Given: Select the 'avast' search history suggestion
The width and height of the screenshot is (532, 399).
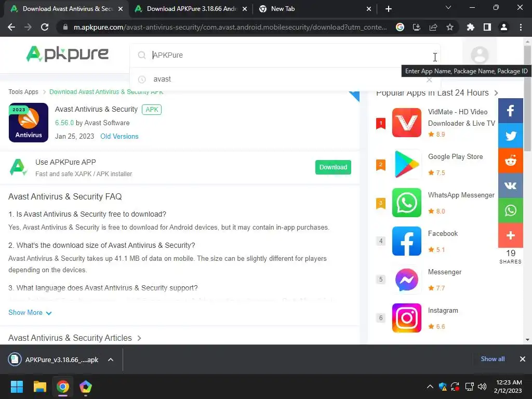Looking at the screenshot, I should (162, 79).
